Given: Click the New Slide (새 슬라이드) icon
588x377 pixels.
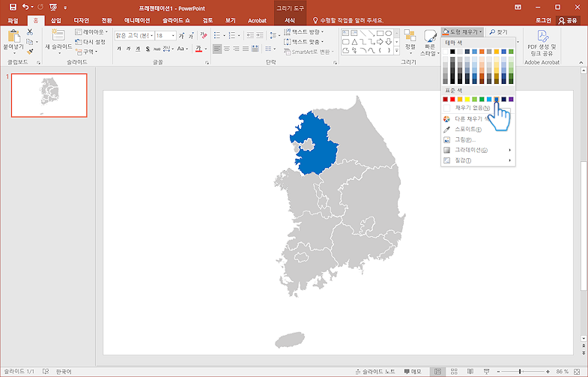Looking at the screenshot, I should pyautogui.click(x=58, y=35).
